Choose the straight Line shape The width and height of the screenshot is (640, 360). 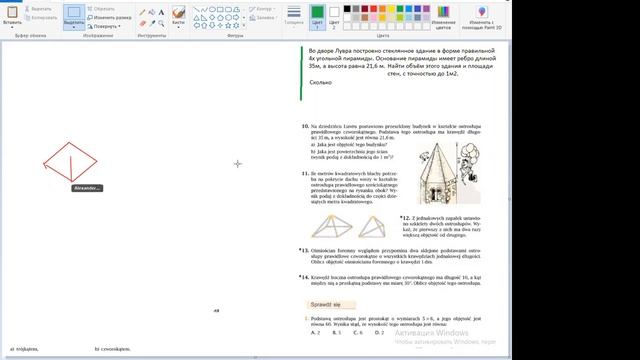(x=196, y=9)
